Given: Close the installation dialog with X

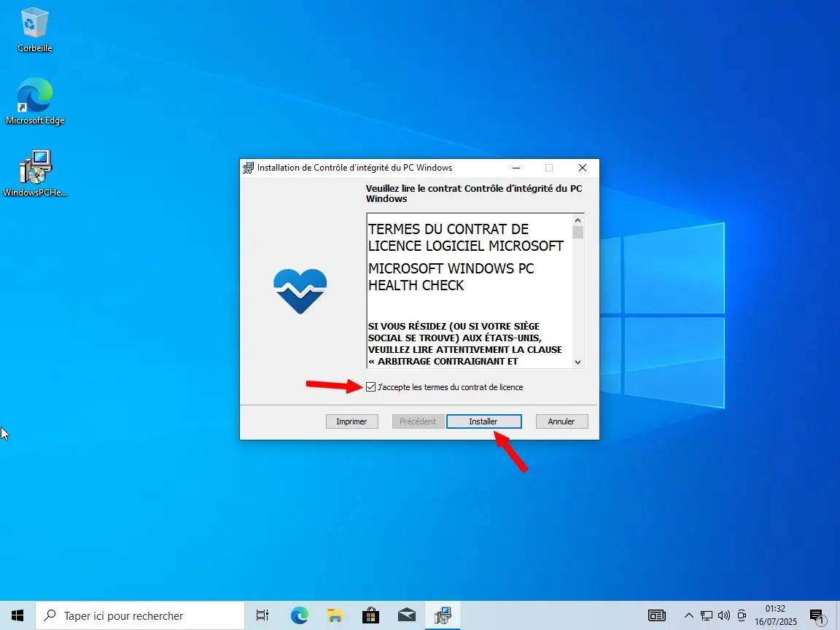Looking at the screenshot, I should [x=583, y=168].
